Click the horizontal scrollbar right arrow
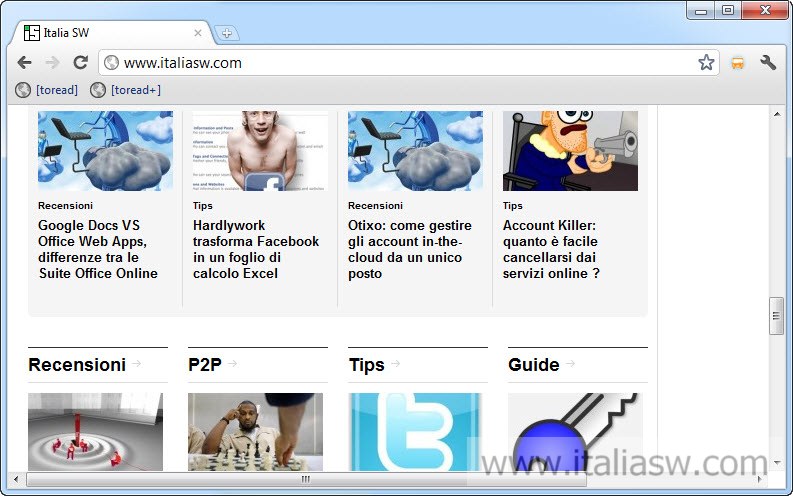 pos(759,479)
